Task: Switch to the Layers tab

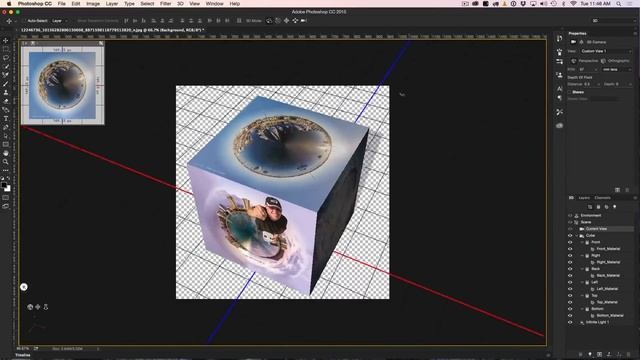Action: point(584,198)
